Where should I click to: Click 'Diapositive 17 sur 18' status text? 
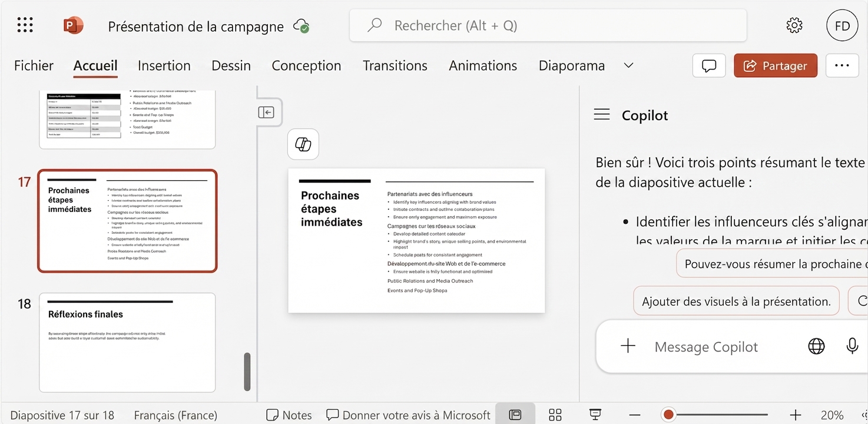62,415
